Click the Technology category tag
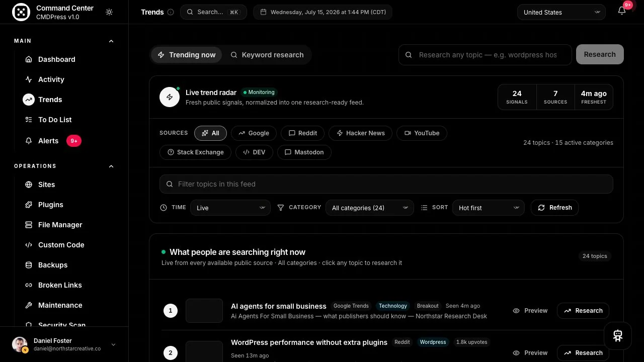644x362 pixels. 393,306
